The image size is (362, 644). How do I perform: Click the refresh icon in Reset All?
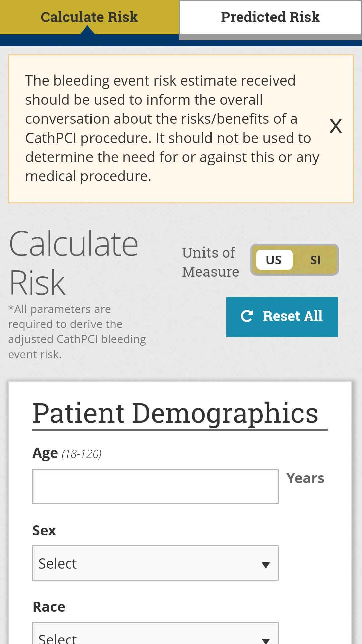(247, 316)
